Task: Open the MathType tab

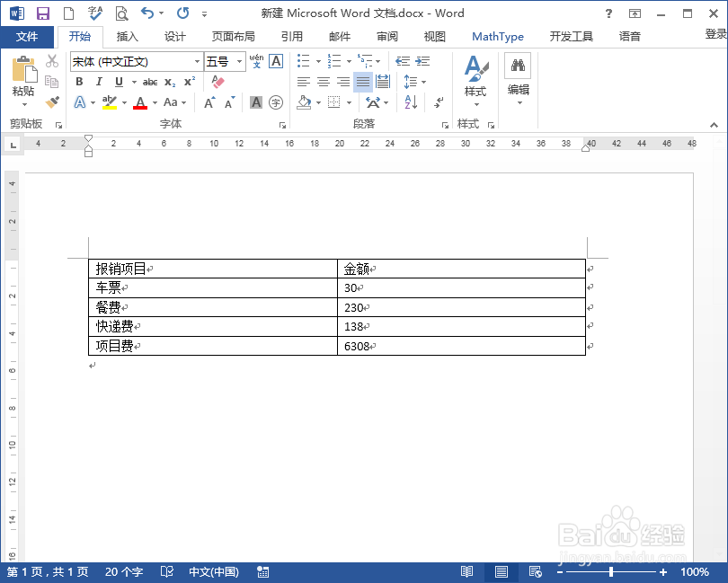Action: tap(498, 37)
